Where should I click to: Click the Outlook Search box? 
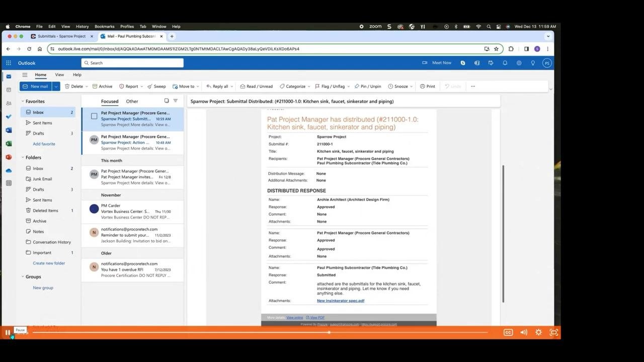[x=132, y=63]
